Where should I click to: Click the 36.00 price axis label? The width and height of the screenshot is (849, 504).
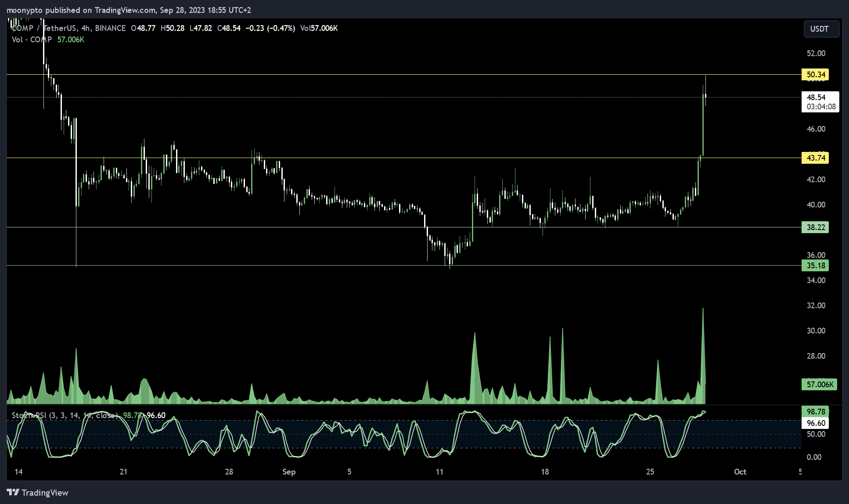tap(816, 255)
